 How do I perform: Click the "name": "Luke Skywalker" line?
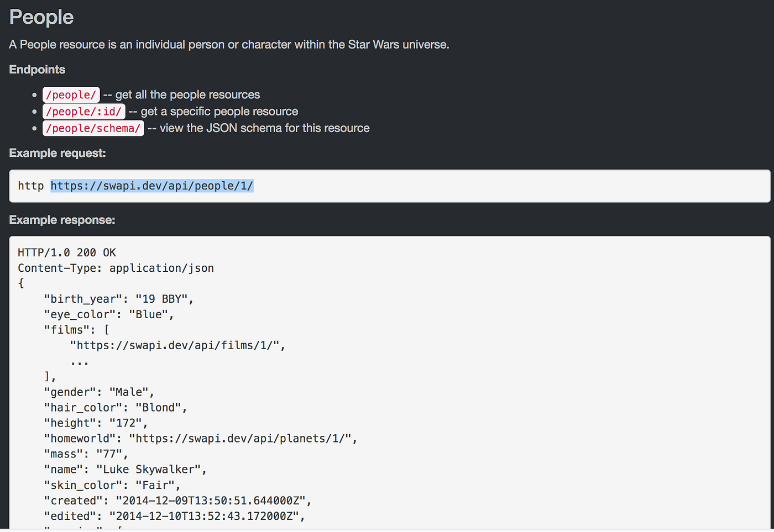125,470
